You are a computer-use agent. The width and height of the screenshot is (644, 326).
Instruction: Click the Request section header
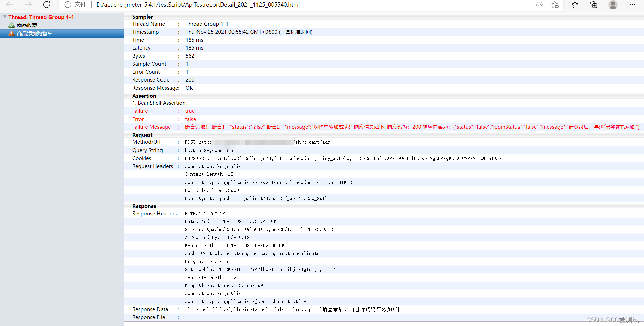(x=142, y=135)
